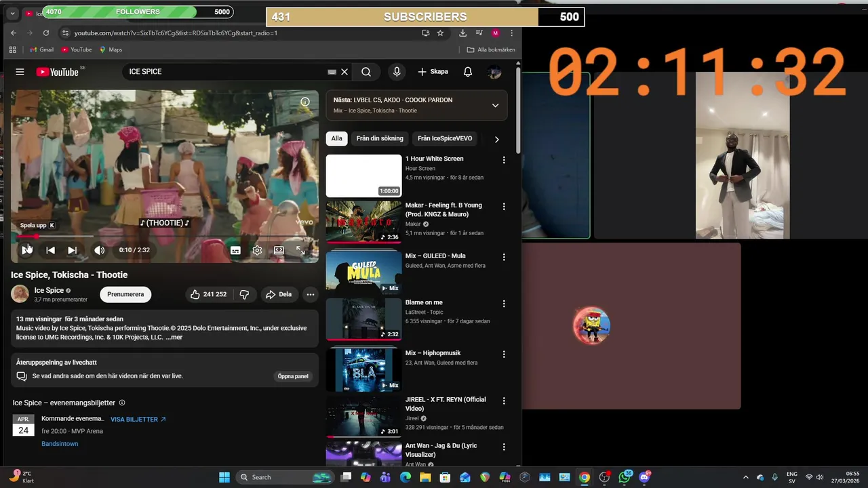Click the address bar URL
This screenshot has height=488, width=868.
click(176, 33)
